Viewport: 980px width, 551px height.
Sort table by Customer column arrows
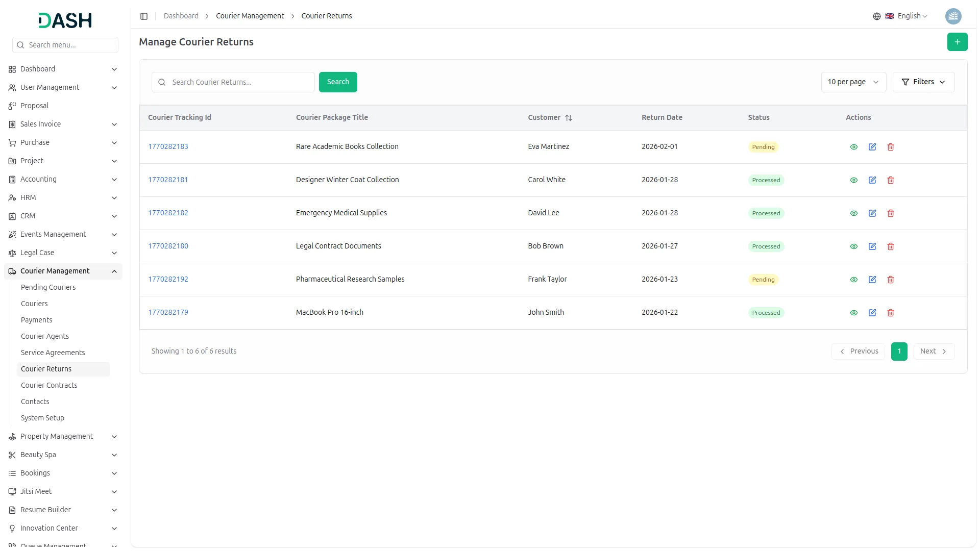(x=568, y=118)
